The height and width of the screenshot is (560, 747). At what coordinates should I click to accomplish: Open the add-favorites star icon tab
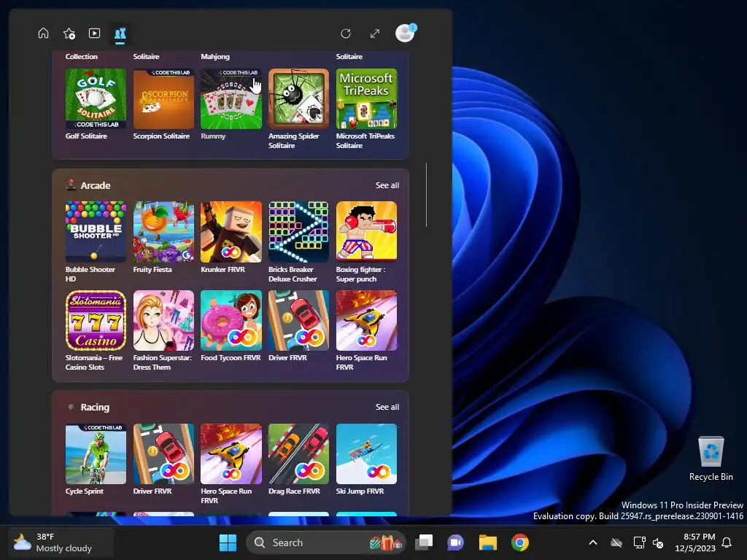(x=69, y=34)
